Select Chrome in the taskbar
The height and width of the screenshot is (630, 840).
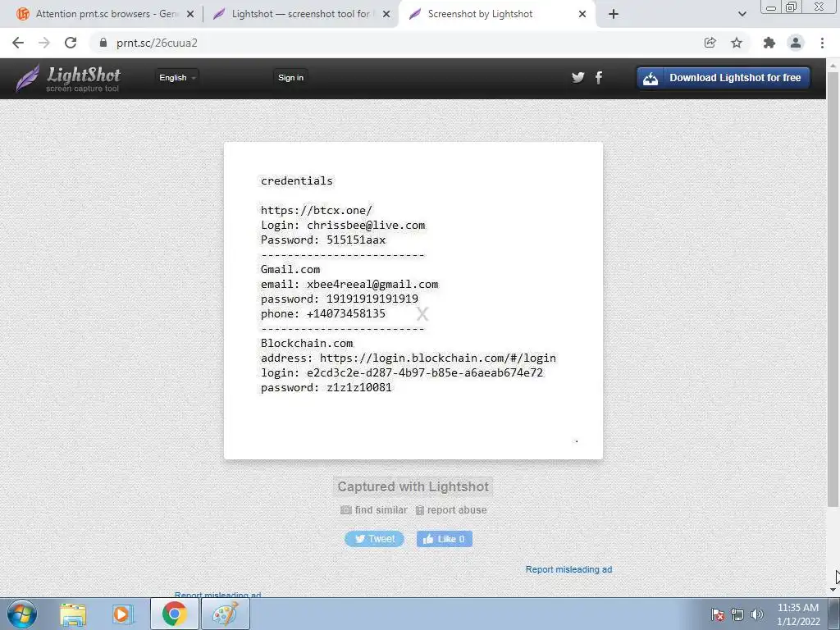coord(174,614)
